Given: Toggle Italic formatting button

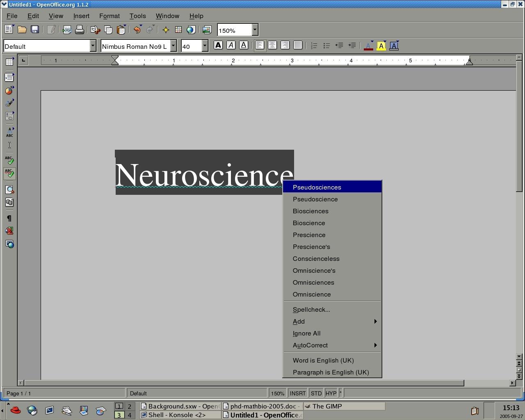Looking at the screenshot, I should [x=231, y=46].
